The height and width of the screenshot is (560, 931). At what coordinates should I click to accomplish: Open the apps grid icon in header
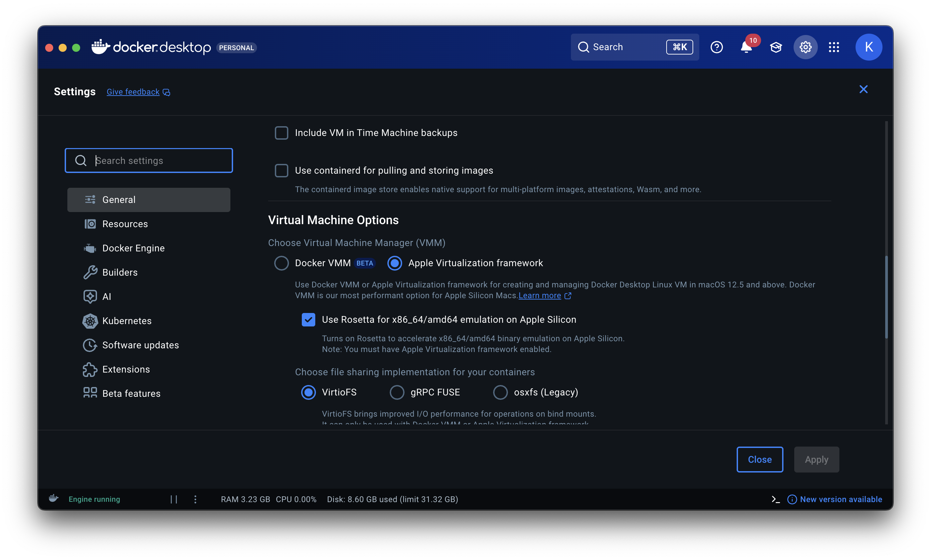pyautogui.click(x=834, y=47)
